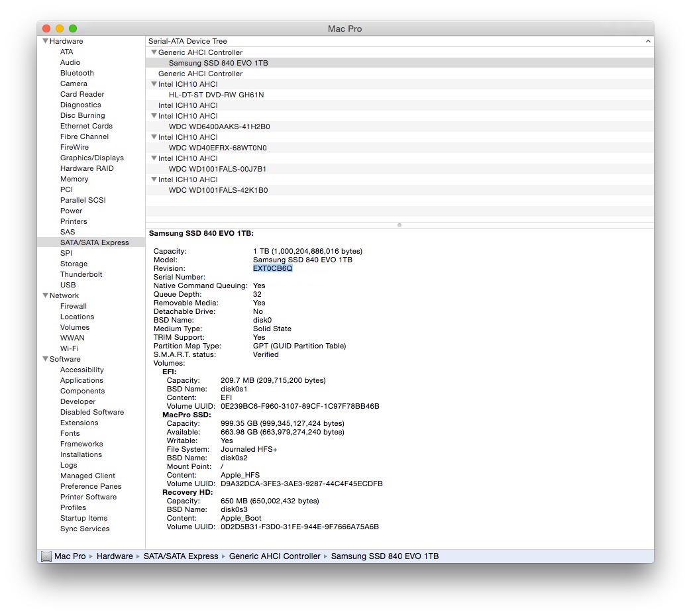691x616 pixels.
Task: Select HL-DT-ST DVD-RW GH61N device row
Action: tap(399, 94)
